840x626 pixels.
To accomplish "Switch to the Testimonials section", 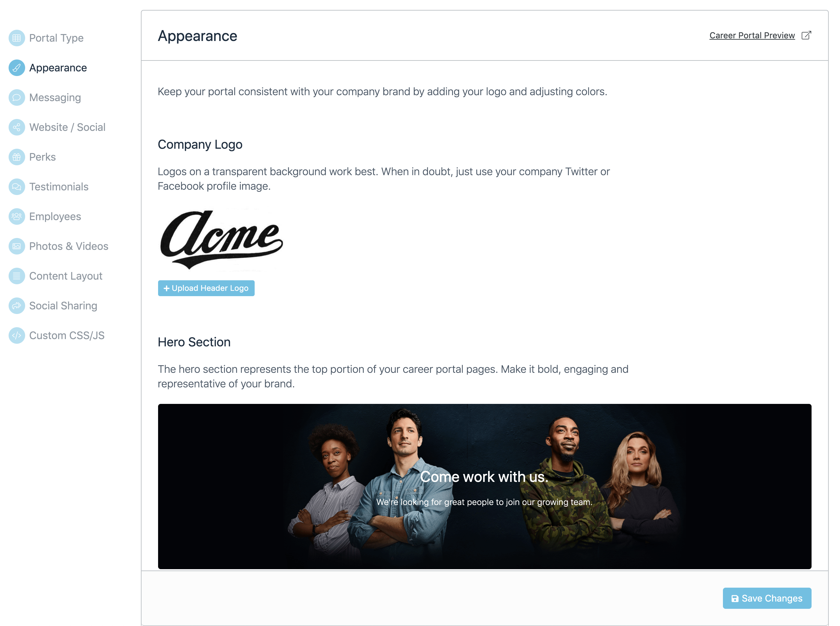I will 59,187.
